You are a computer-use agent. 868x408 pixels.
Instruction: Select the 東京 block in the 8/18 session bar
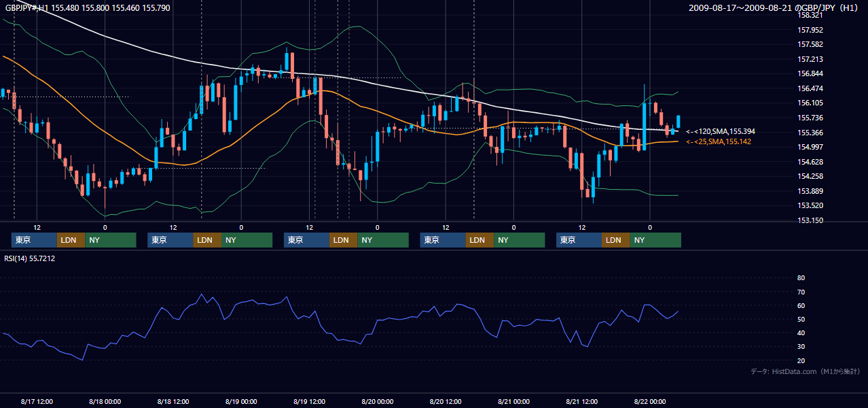point(170,240)
